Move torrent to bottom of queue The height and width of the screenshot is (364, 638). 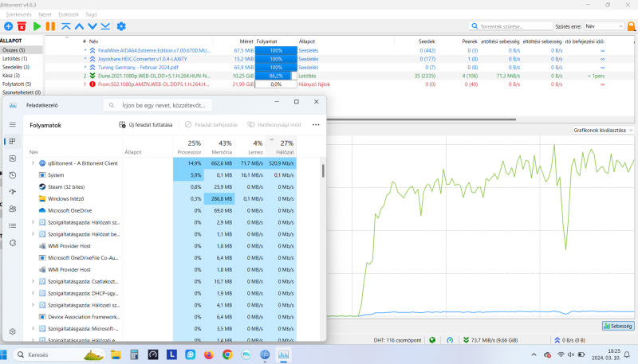pos(105,26)
